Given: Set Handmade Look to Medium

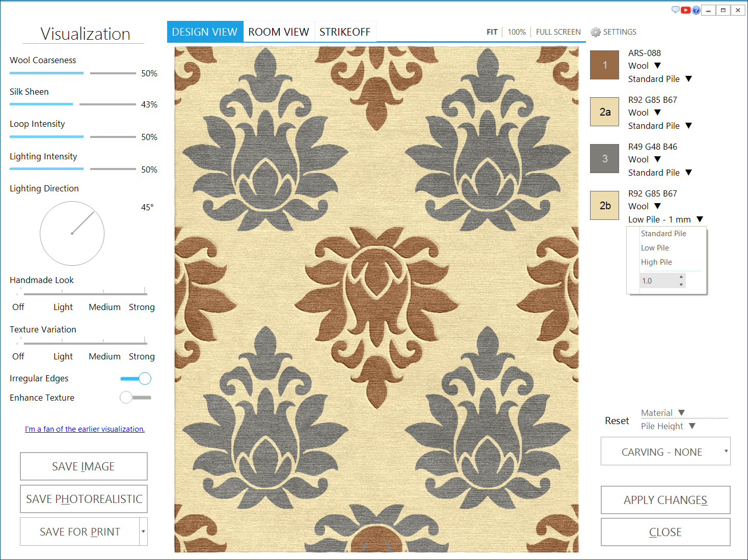Looking at the screenshot, I should [103, 294].
